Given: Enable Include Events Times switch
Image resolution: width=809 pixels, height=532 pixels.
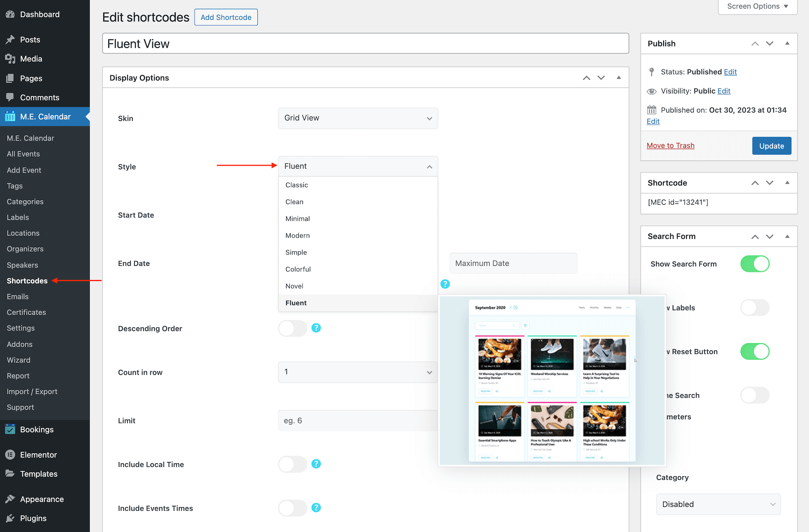Looking at the screenshot, I should pyautogui.click(x=293, y=508).
